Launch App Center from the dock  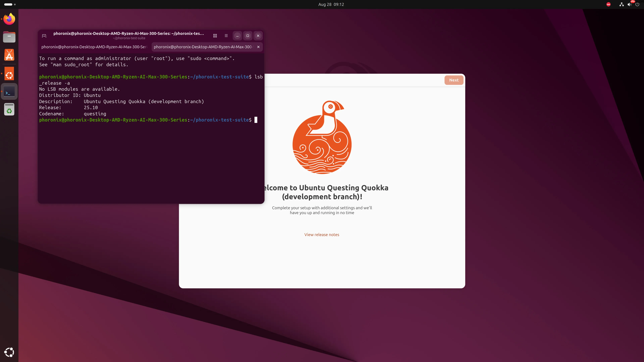(9, 55)
